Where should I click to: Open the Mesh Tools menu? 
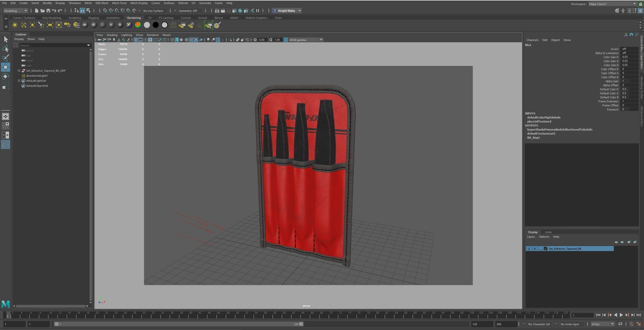119,3
